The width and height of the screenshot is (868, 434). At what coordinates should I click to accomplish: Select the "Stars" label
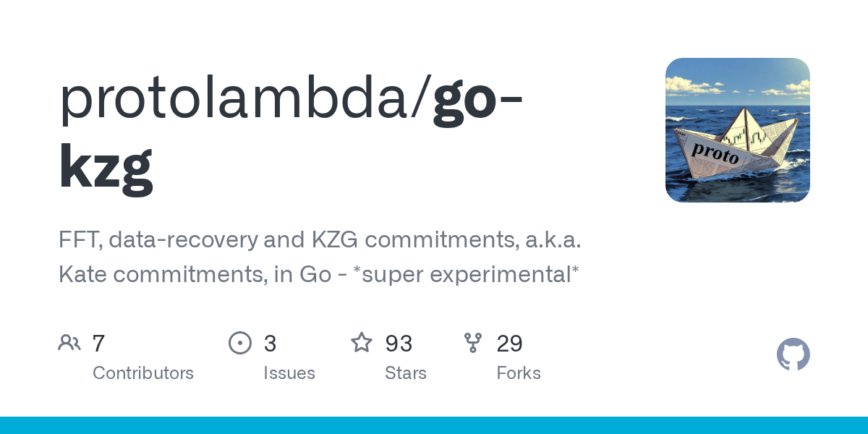click(406, 373)
